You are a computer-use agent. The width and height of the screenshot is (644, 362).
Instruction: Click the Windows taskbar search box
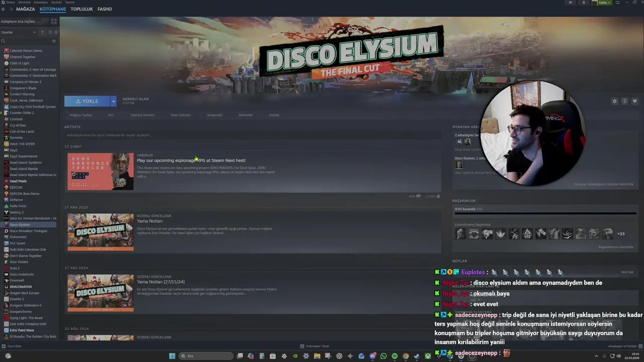pos(206,356)
